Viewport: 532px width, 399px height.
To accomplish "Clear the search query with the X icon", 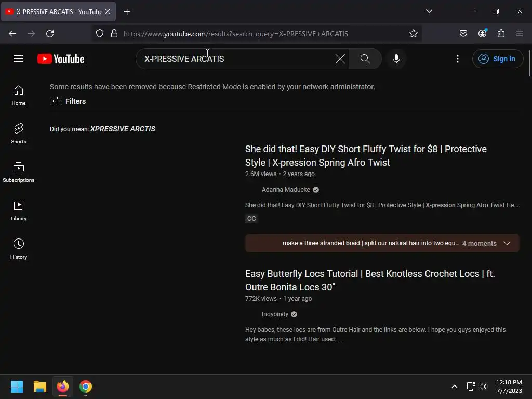I will [340, 59].
